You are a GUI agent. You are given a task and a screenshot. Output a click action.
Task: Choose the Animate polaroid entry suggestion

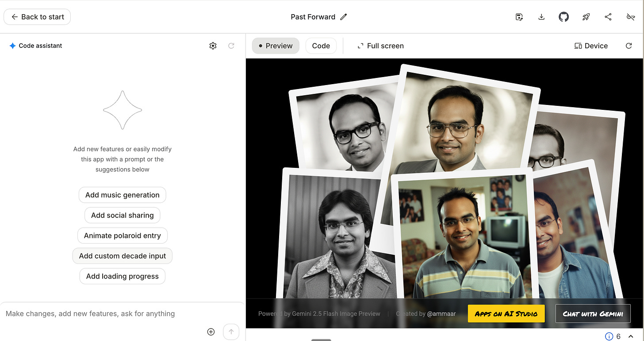(x=123, y=236)
